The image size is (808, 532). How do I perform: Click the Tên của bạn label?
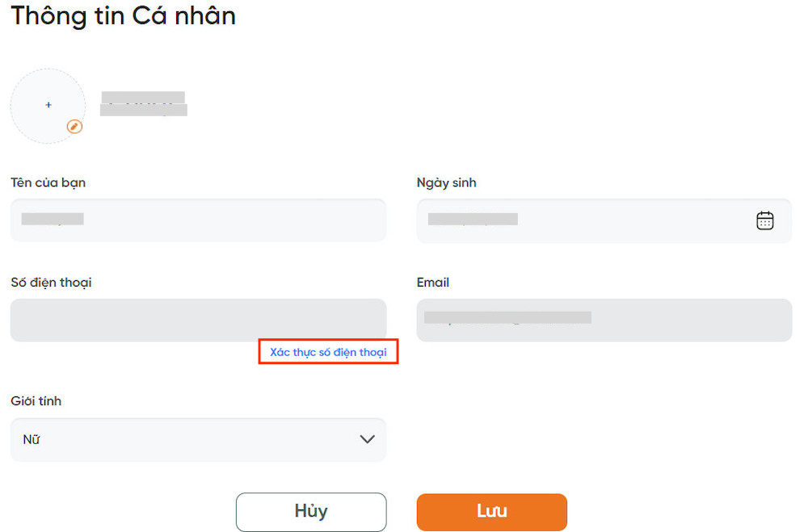point(48,182)
